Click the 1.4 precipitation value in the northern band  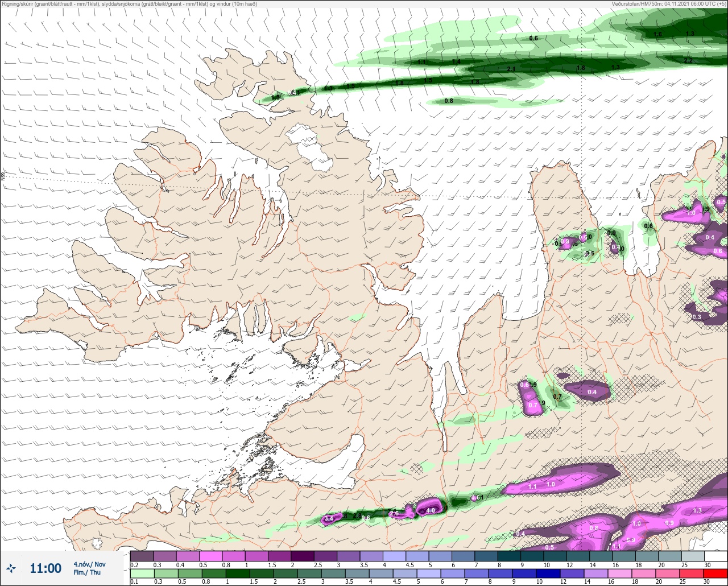click(456, 61)
